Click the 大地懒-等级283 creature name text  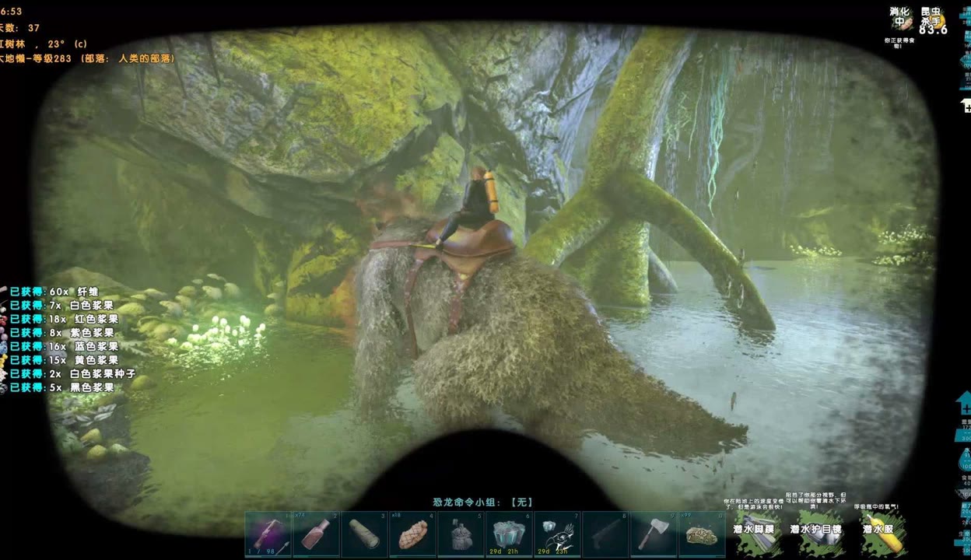pos(36,58)
